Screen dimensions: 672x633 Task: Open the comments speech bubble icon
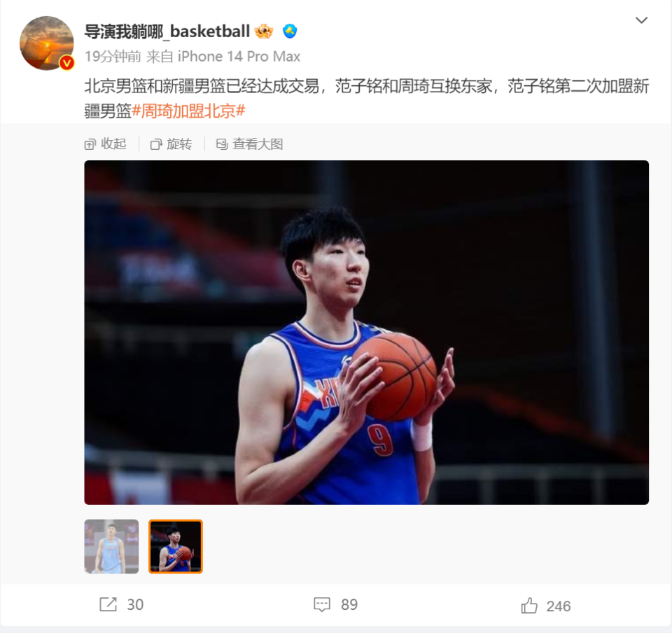[x=322, y=604]
